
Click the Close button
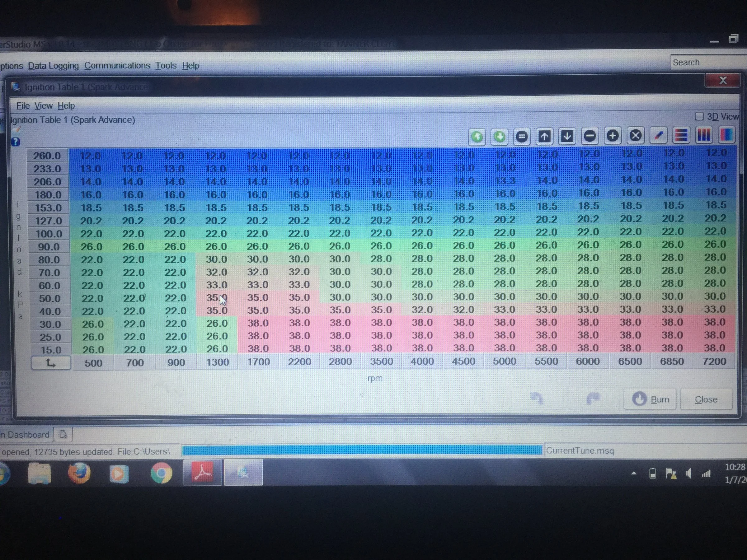(706, 399)
